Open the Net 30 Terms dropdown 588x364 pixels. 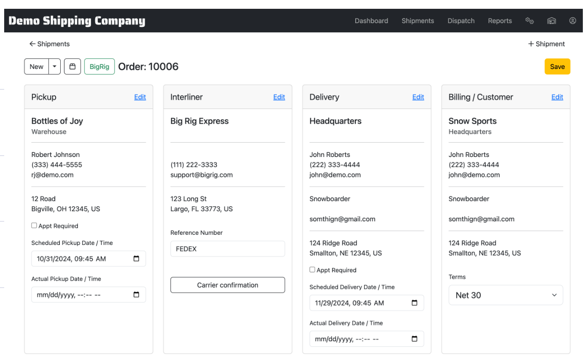point(505,295)
